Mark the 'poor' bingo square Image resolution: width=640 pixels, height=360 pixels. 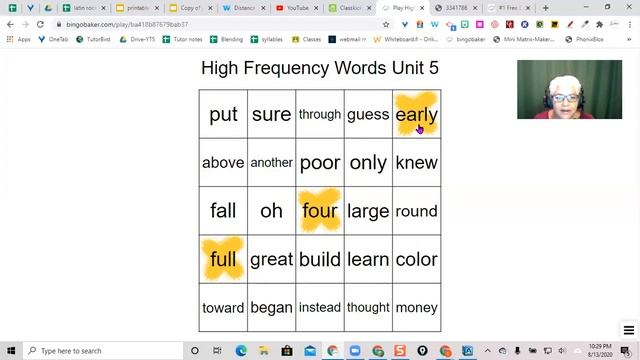click(x=320, y=162)
